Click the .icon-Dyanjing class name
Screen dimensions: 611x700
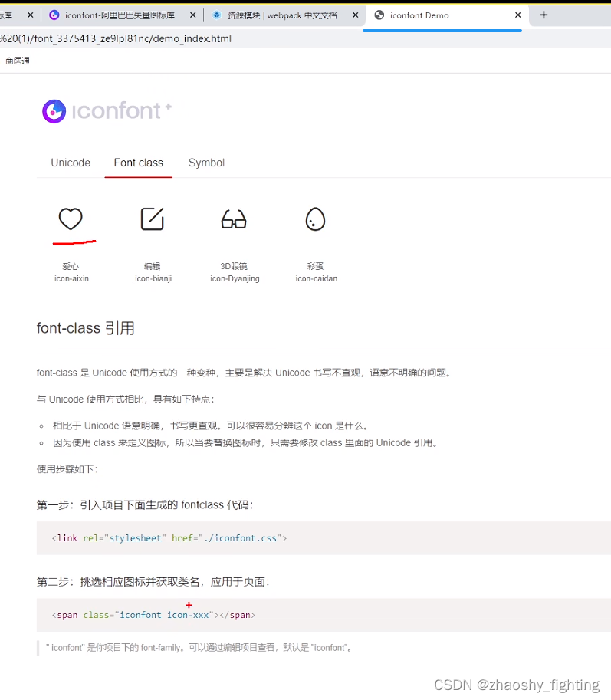click(234, 278)
